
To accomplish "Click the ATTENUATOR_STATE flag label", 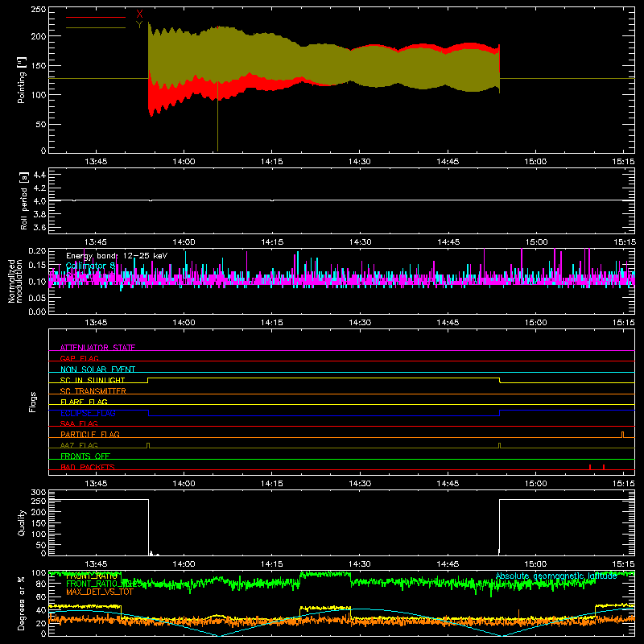I will click(97, 348).
